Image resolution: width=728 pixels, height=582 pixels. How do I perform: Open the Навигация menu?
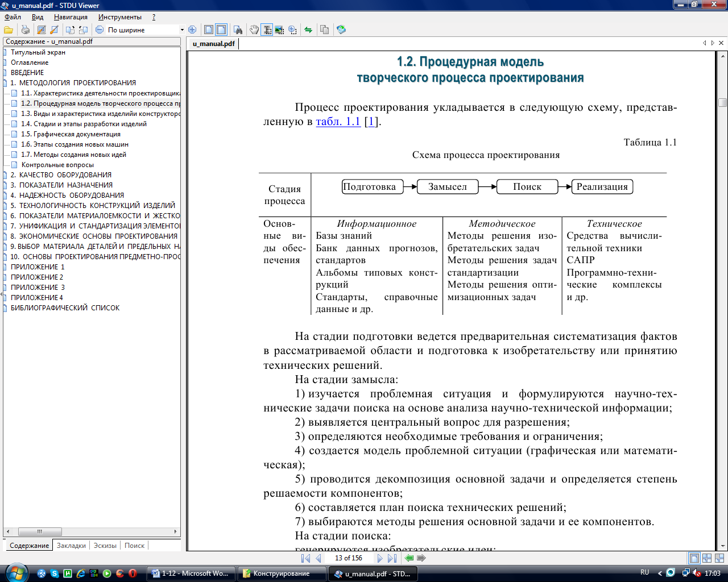71,17
